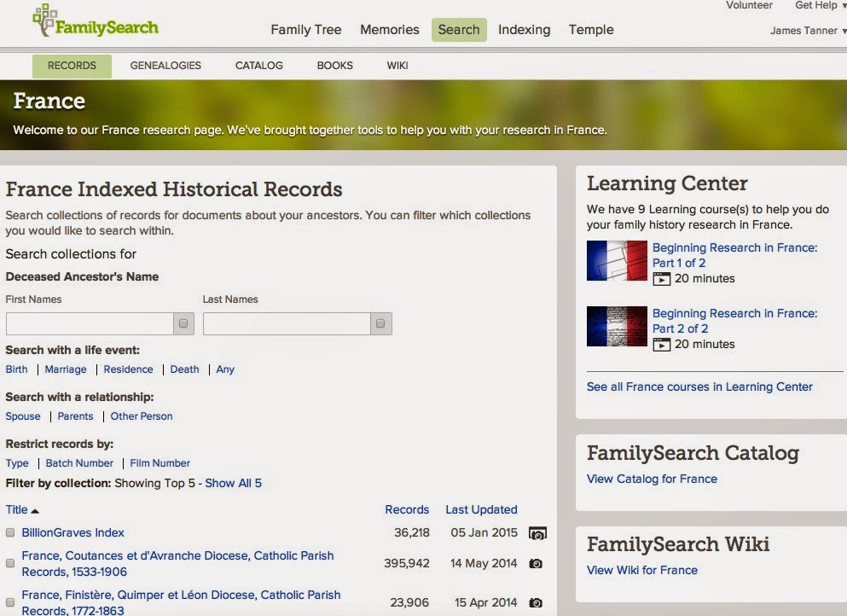Open Beginning Research in France Part 1 thumbnail

(x=617, y=260)
